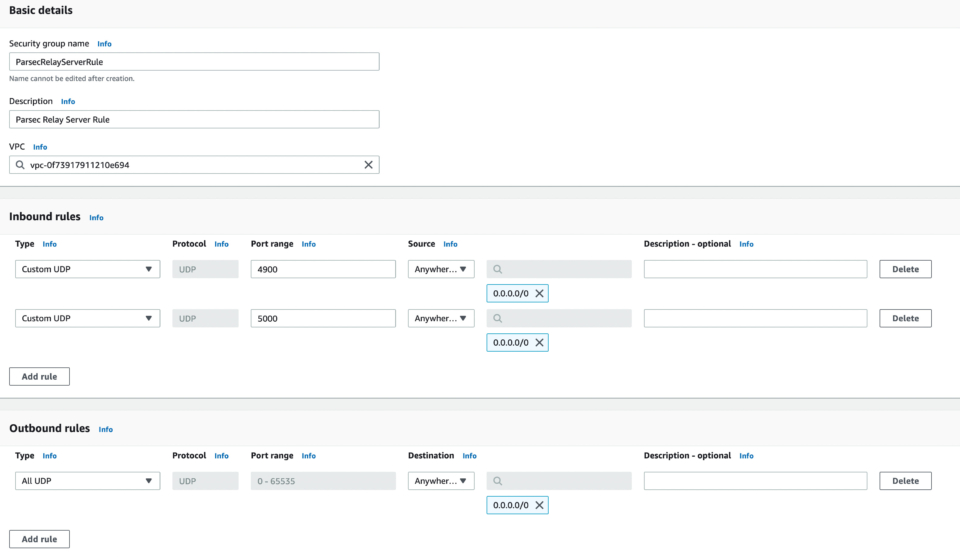This screenshot has height=557, width=960.
Task: Delete the All UDP outbound rule
Action: pos(905,481)
